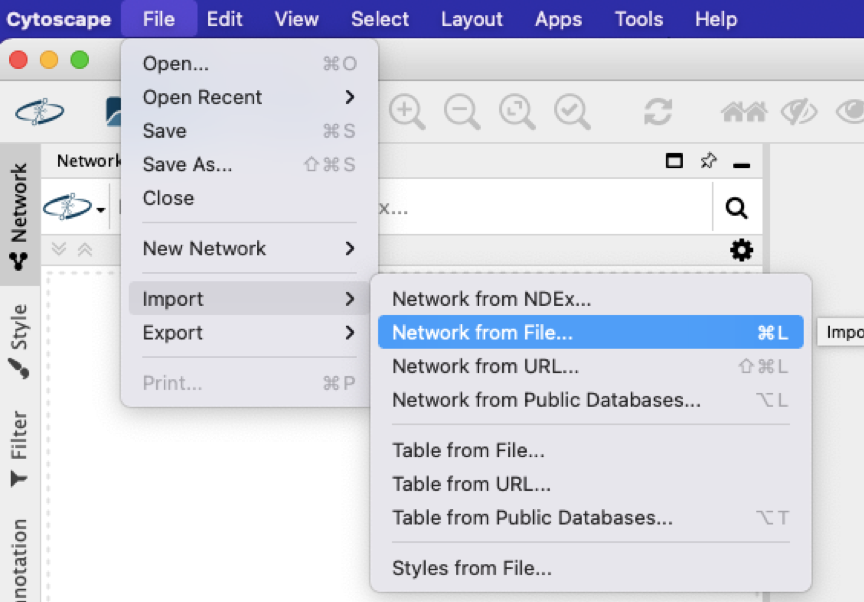Screen dimensions: 864x602
Task: Click the Zoom In magnifier icon
Action: click(407, 112)
